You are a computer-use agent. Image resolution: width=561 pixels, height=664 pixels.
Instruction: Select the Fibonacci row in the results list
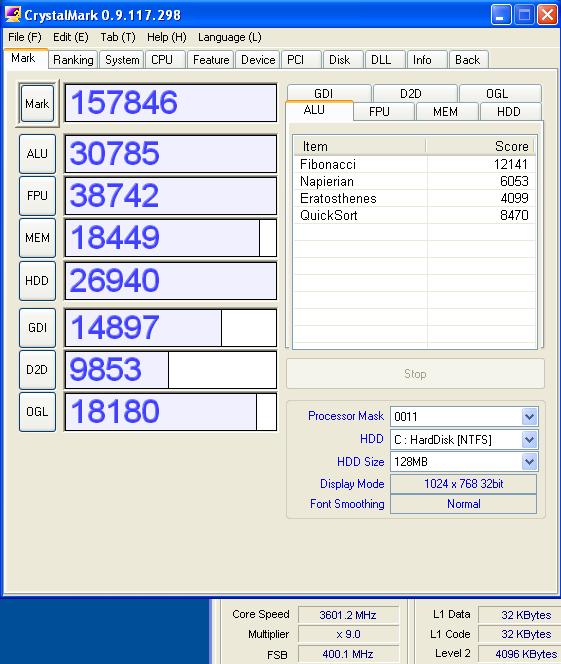pos(414,164)
